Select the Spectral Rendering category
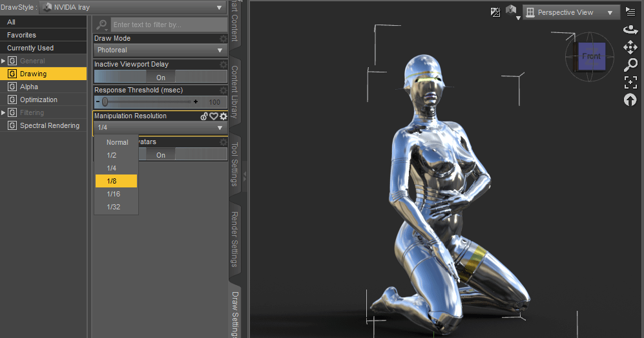 43,125
